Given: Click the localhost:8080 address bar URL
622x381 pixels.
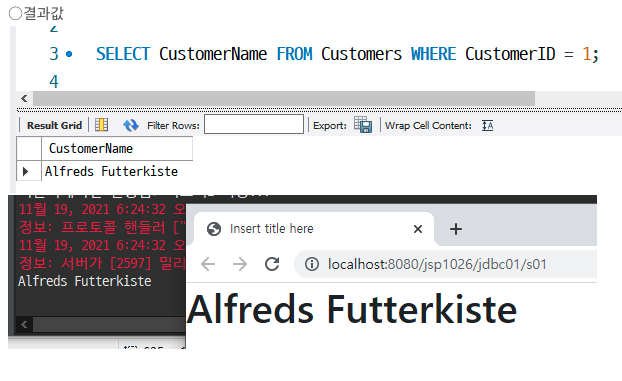Looking at the screenshot, I should tap(437, 264).
